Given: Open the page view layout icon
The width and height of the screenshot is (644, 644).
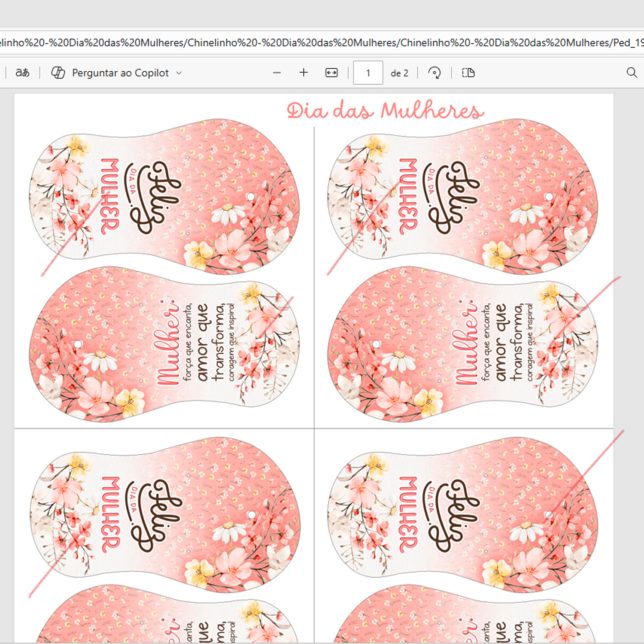Looking at the screenshot, I should point(468,73).
